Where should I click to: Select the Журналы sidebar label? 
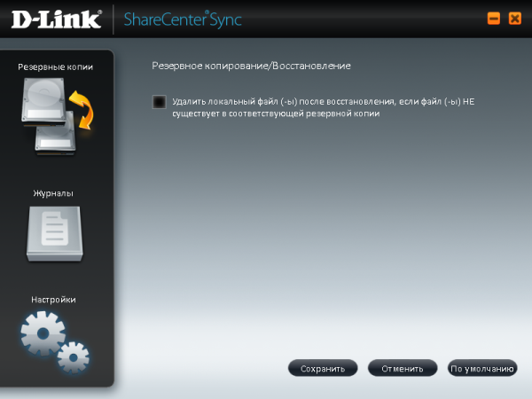53,193
